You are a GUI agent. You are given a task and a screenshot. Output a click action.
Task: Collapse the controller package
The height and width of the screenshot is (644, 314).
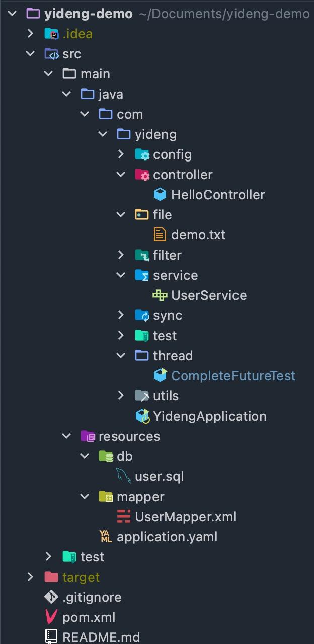pos(121,174)
